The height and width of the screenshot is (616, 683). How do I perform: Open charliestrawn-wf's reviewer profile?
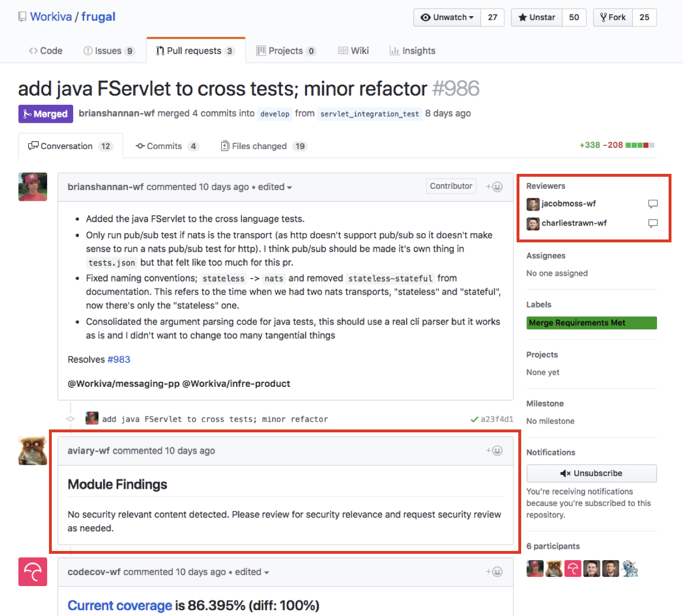pos(574,223)
